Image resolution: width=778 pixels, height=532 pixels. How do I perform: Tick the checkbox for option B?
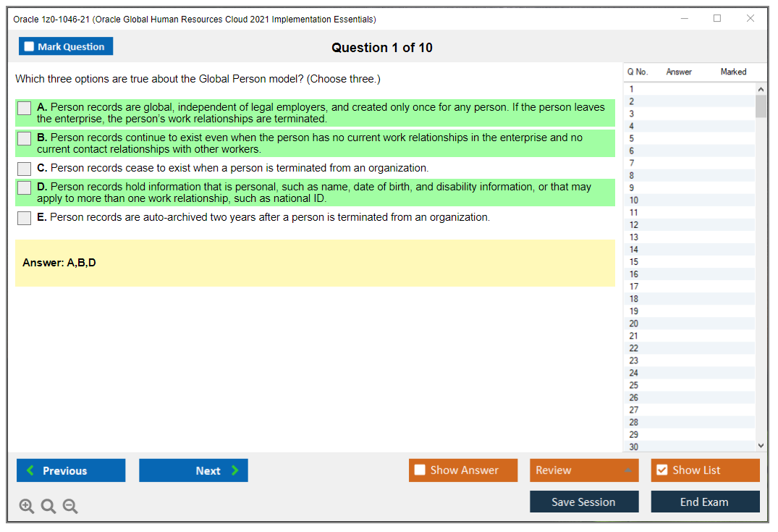pos(25,138)
